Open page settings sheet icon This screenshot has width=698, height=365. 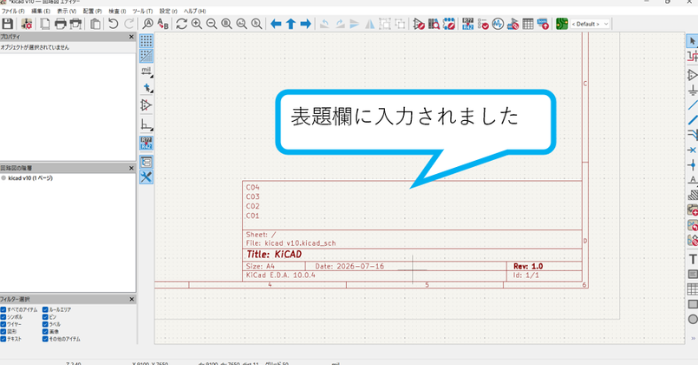click(x=45, y=24)
